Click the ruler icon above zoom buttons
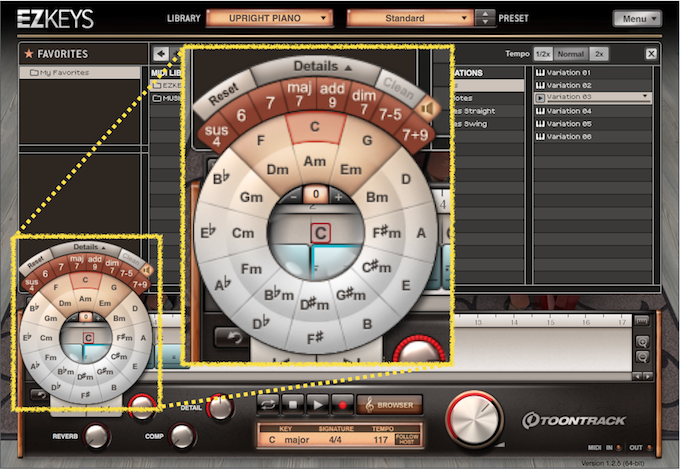The width and height of the screenshot is (680, 469). (x=642, y=321)
